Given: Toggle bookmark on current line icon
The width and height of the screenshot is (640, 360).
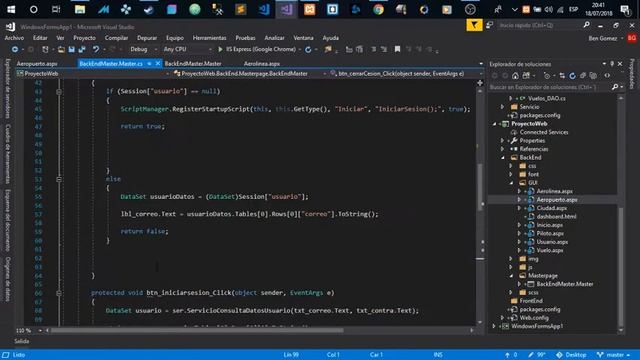Looking at the screenshot, I should (x=397, y=49).
